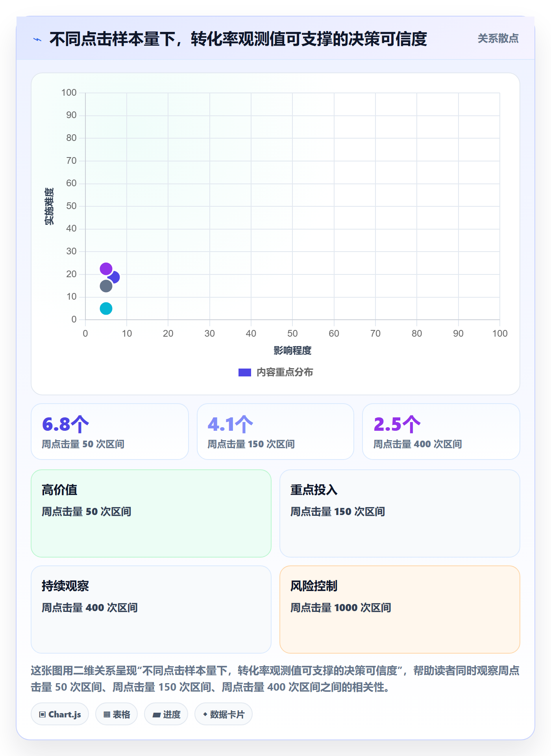The image size is (551, 756).
Task: Select the cyan scatter point
Action: tap(106, 308)
